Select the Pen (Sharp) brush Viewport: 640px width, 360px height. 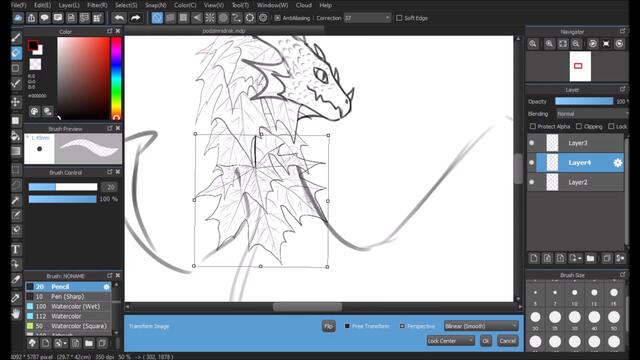point(68,297)
